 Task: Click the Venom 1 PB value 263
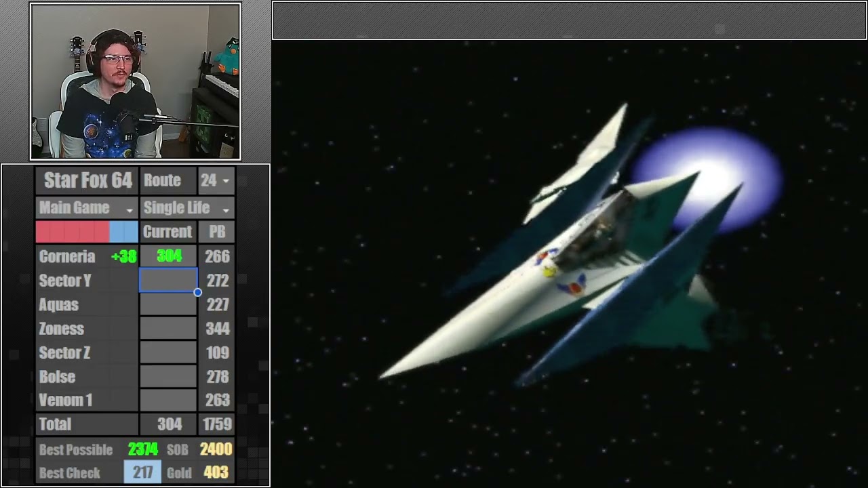[217, 400]
